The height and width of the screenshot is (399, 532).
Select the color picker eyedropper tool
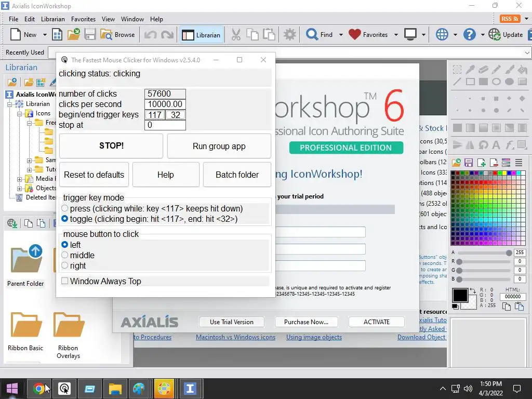(x=470, y=70)
